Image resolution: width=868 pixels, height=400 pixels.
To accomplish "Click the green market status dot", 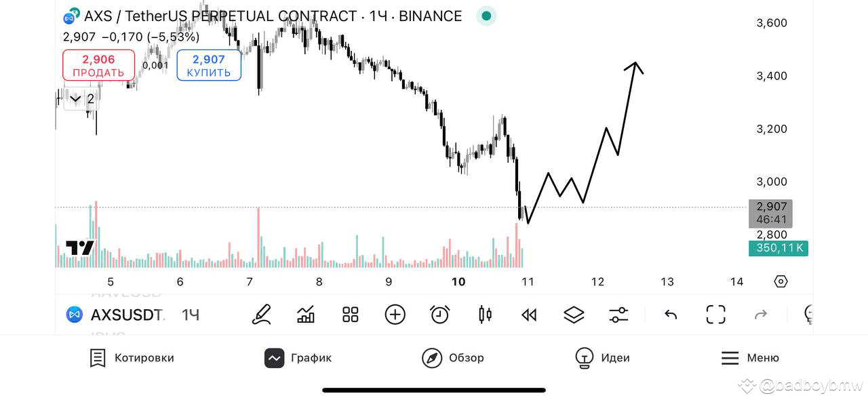I will tap(486, 15).
